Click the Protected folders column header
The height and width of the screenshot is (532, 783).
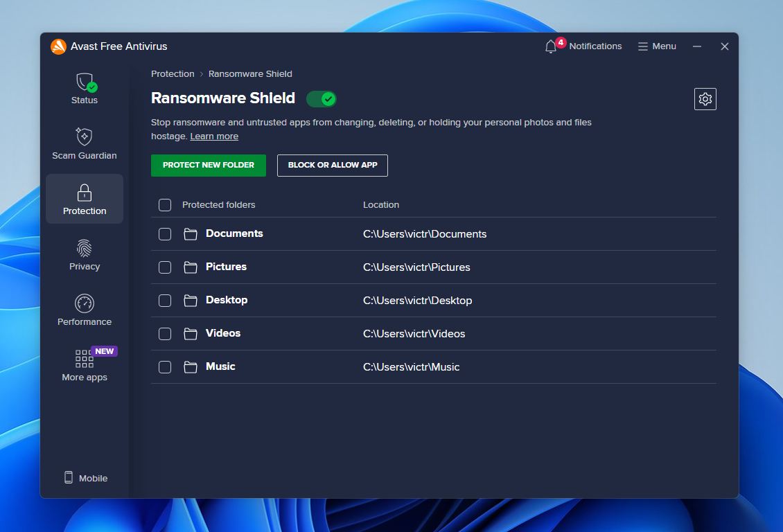[219, 204]
